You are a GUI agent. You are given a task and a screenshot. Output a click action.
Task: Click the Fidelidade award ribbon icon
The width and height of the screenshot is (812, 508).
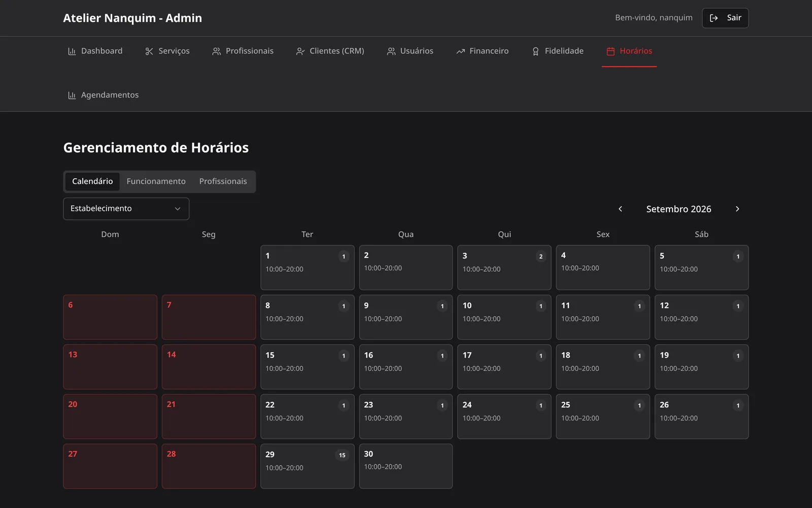[535, 51]
